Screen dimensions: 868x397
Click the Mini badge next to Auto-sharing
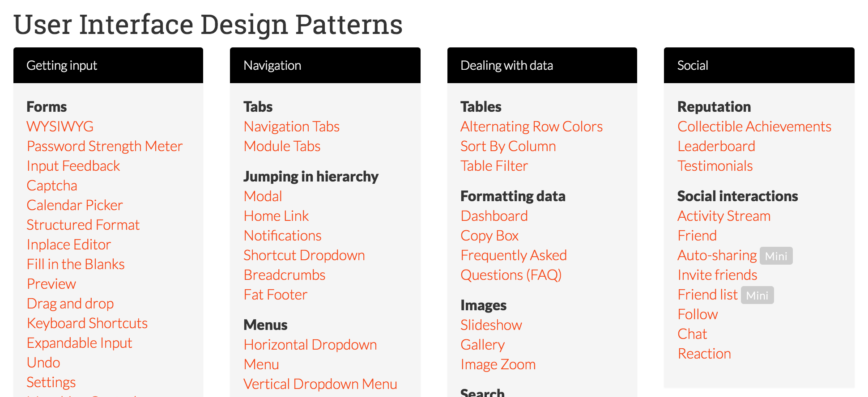pos(776,256)
